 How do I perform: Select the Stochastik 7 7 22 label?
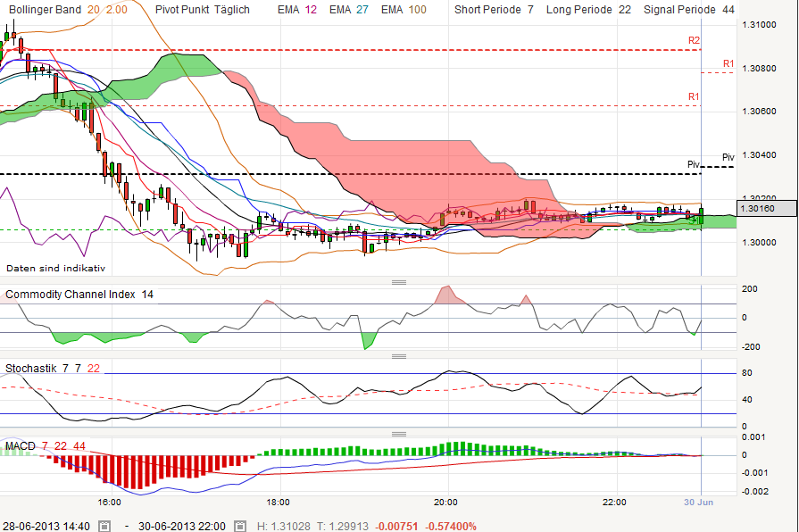[53, 369]
